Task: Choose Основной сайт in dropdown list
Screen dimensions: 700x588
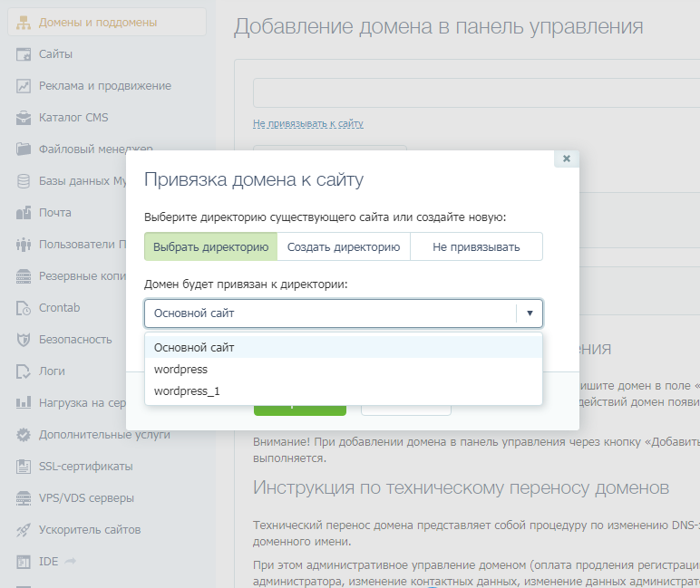Action: pyautogui.click(x=194, y=347)
